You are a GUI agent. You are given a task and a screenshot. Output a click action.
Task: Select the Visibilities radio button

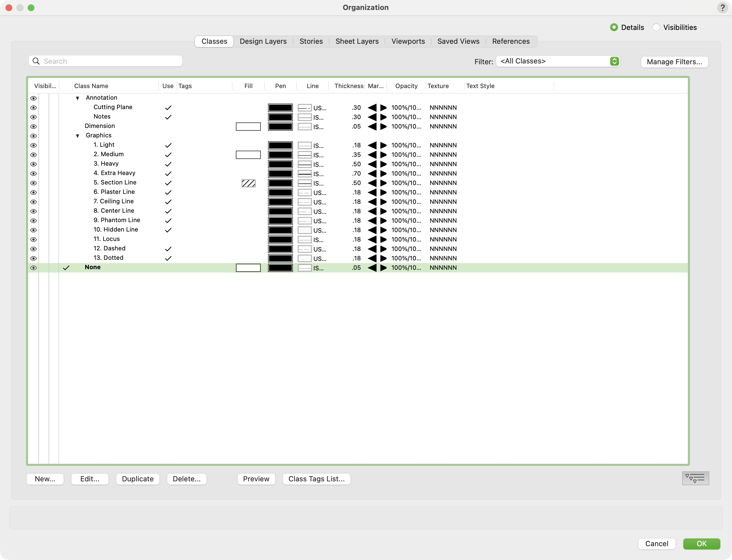(656, 27)
